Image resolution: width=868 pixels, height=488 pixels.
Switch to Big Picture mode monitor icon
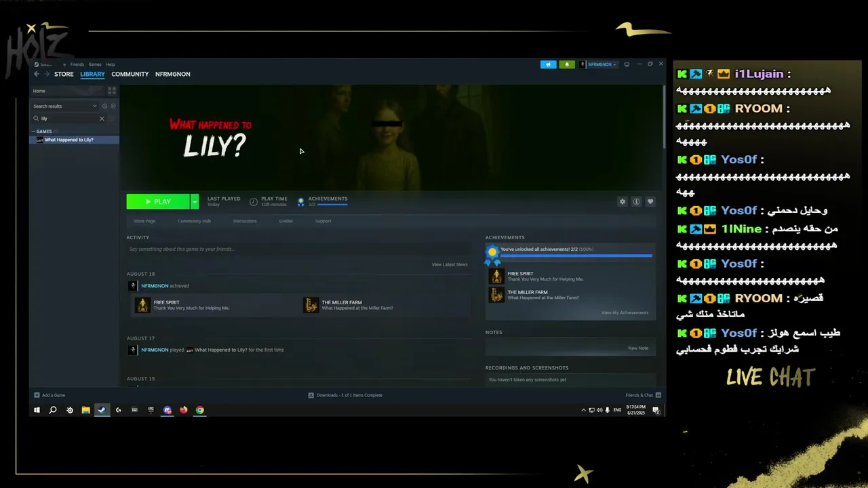627,64
